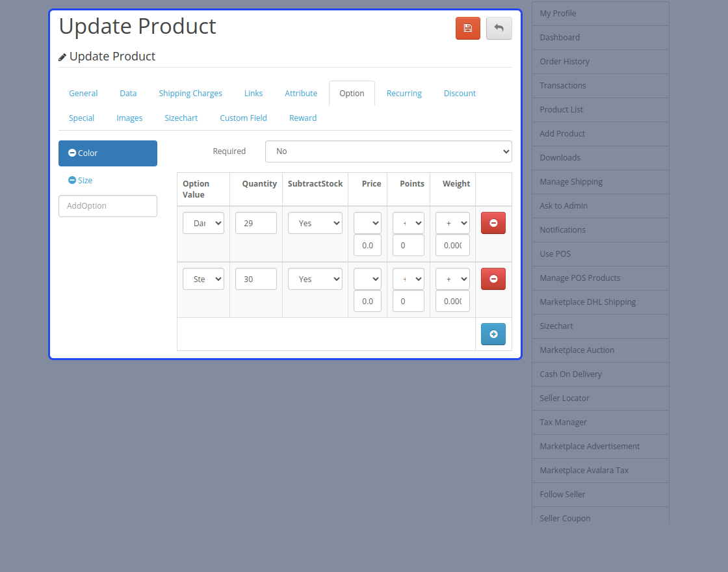Click Follow Seller
This screenshot has width=728, height=572.
tap(601, 495)
